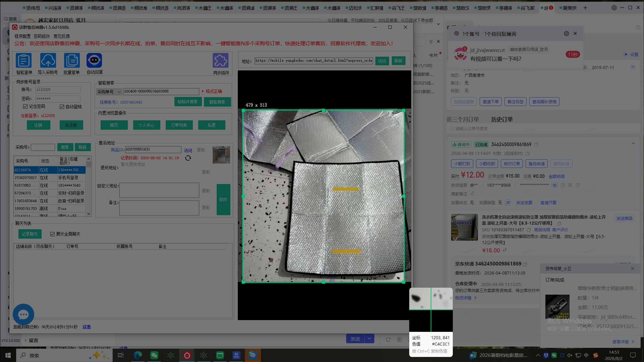The width and height of the screenshot is (644, 362).
Task: Click the 采购号 search input field
Action: pos(43,147)
